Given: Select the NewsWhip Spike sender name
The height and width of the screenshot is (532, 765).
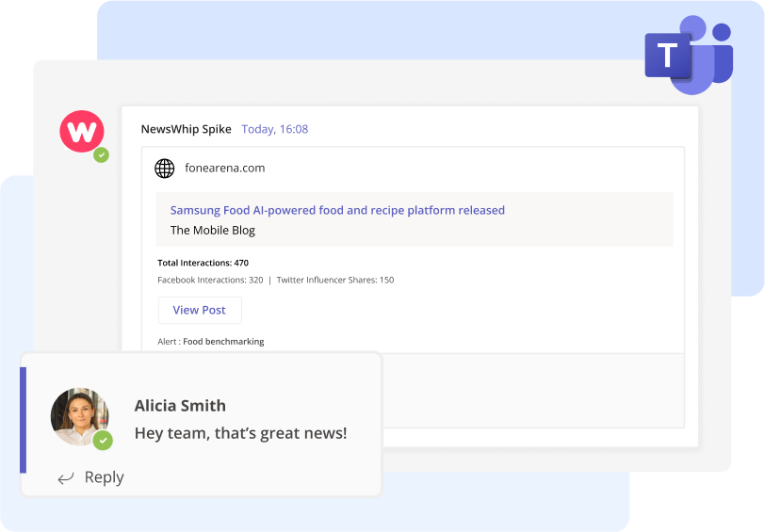Looking at the screenshot, I should pyautogui.click(x=186, y=129).
